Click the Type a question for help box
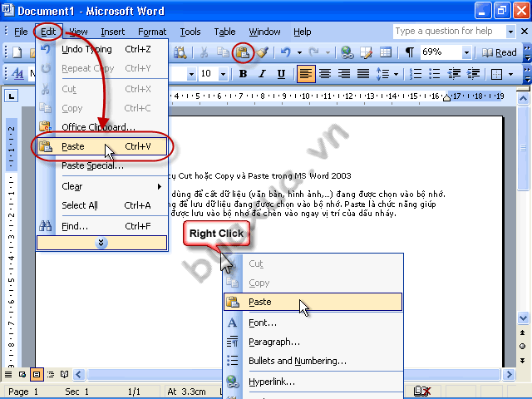This screenshot has height=399, width=532. [x=449, y=32]
